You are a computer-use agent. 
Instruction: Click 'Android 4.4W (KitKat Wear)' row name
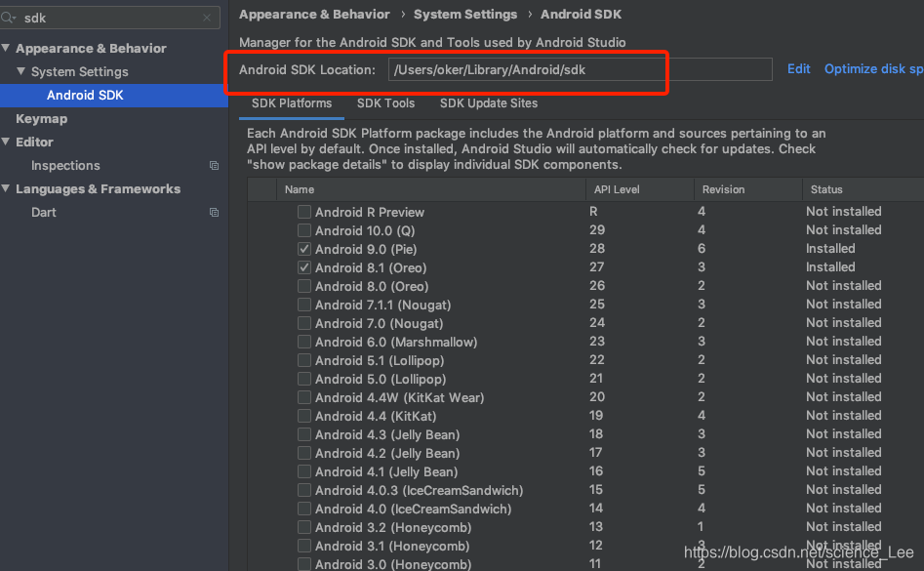[399, 398]
